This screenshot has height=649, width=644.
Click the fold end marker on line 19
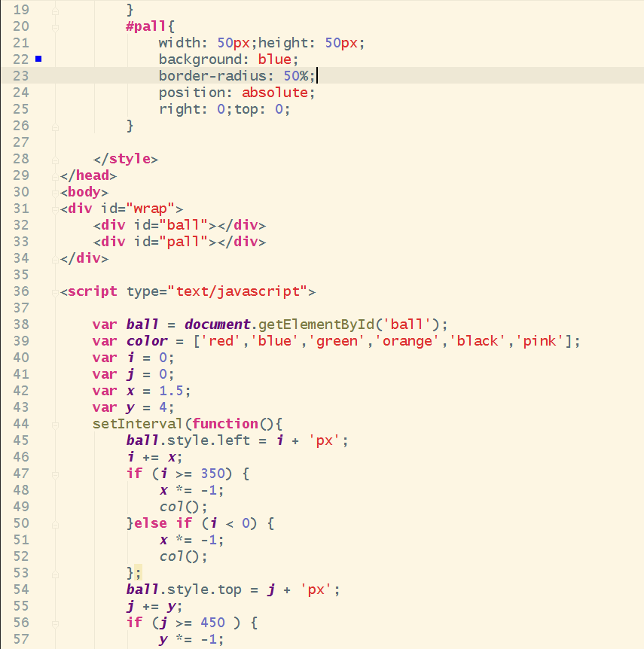(x=55, y=11)
